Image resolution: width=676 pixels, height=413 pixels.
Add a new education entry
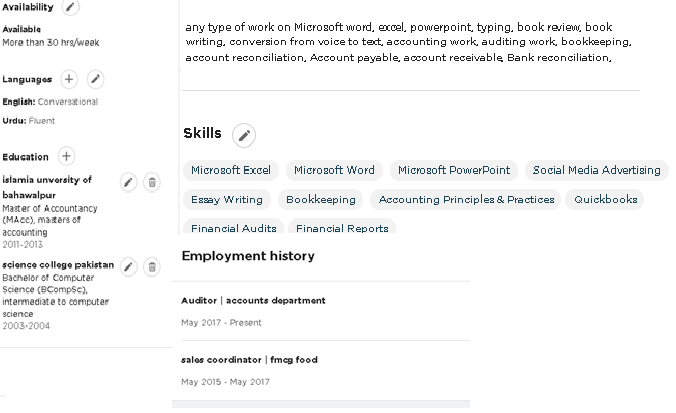66,156
